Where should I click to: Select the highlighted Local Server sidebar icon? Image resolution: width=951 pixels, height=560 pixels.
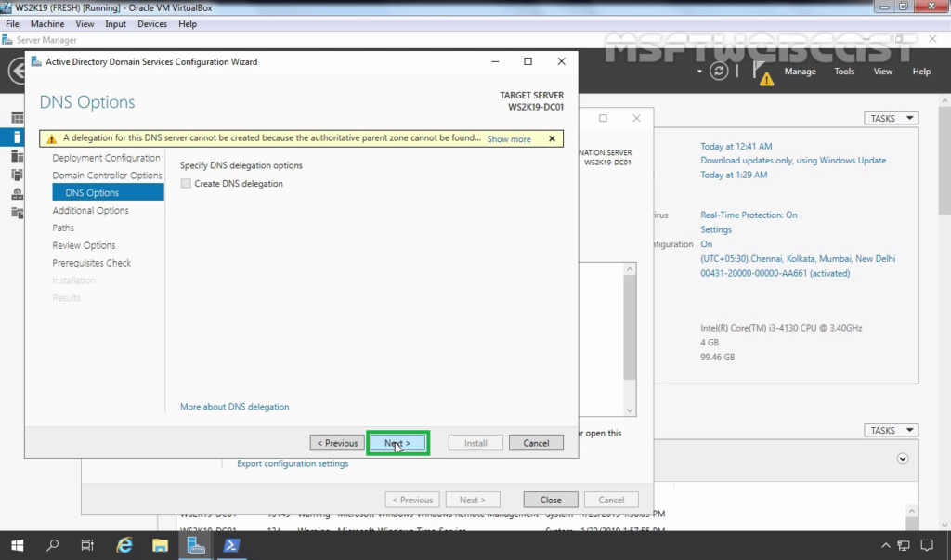[x=17, y=137]
